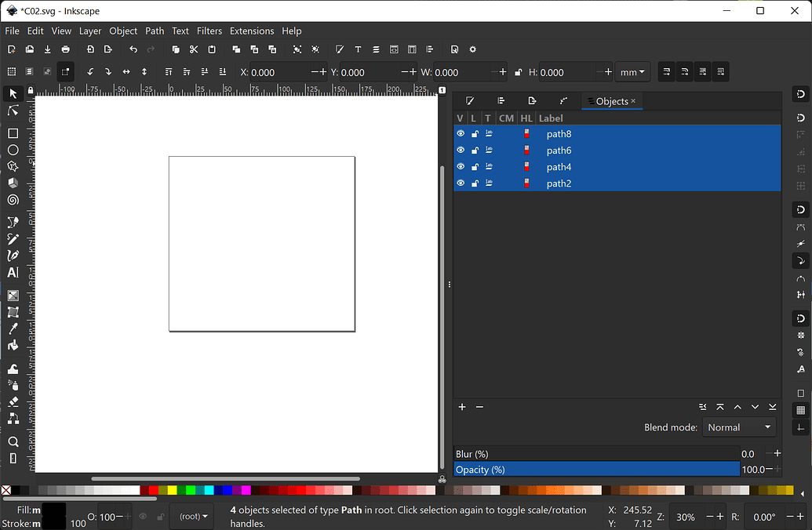Select the Text tool
This screenshot has width=812, height=530.
tap(13, 273)
